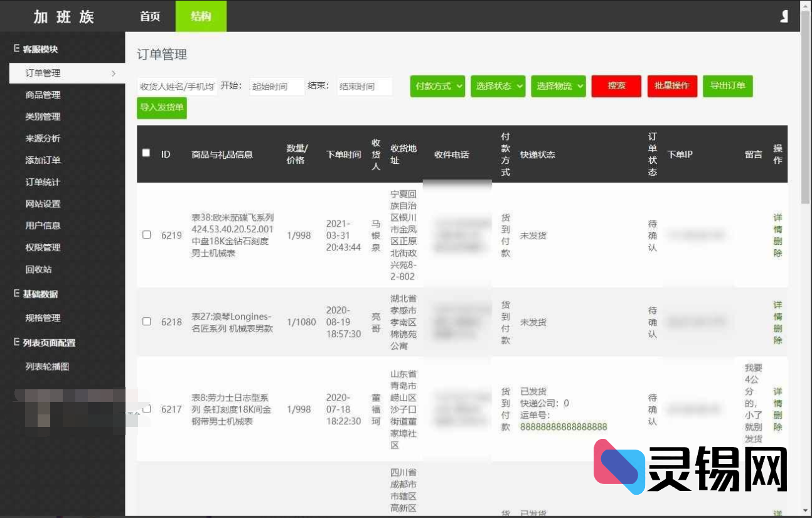Open 商品管理 in the sidebar

coord(44,94)
